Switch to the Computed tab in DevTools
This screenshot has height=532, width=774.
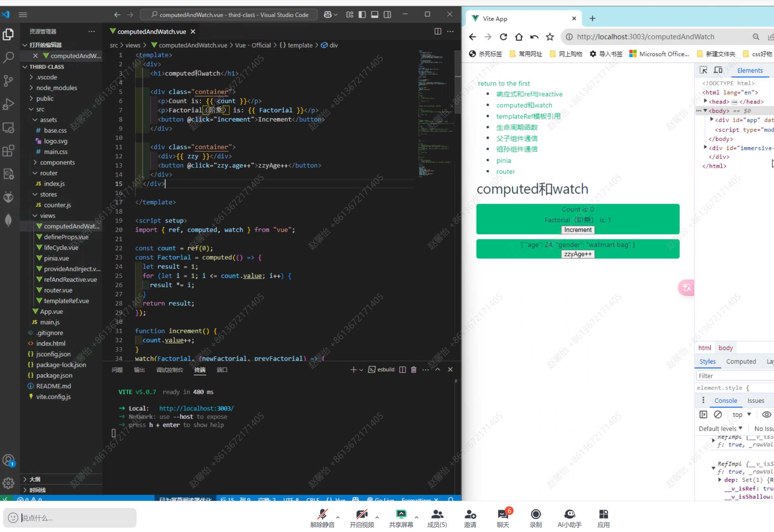click(741, 361)
